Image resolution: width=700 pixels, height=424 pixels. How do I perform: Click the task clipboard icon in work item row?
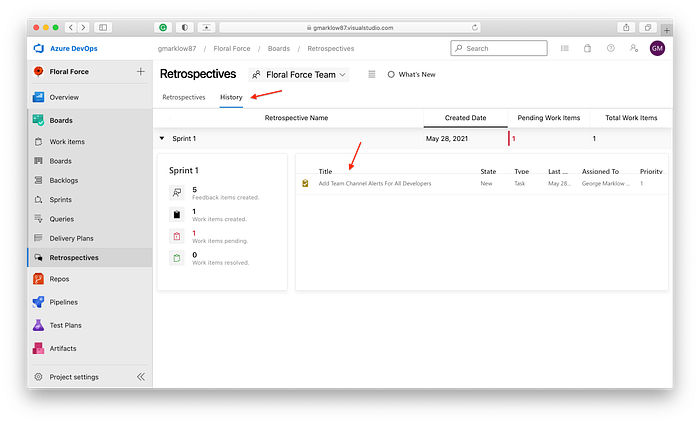(x=305, y=183)
